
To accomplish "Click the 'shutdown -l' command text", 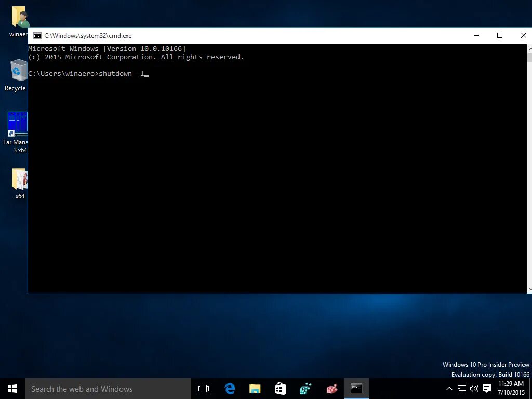I will tap(122, 74).
